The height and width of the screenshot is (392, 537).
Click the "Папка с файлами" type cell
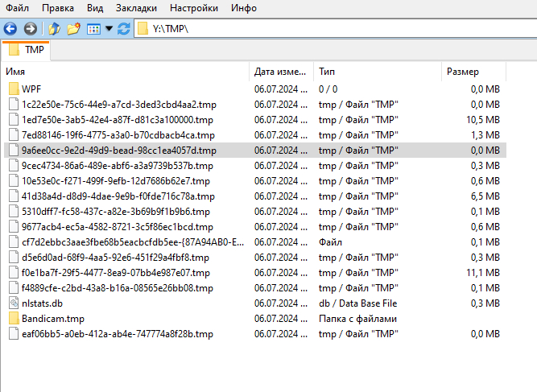point(358,319)
